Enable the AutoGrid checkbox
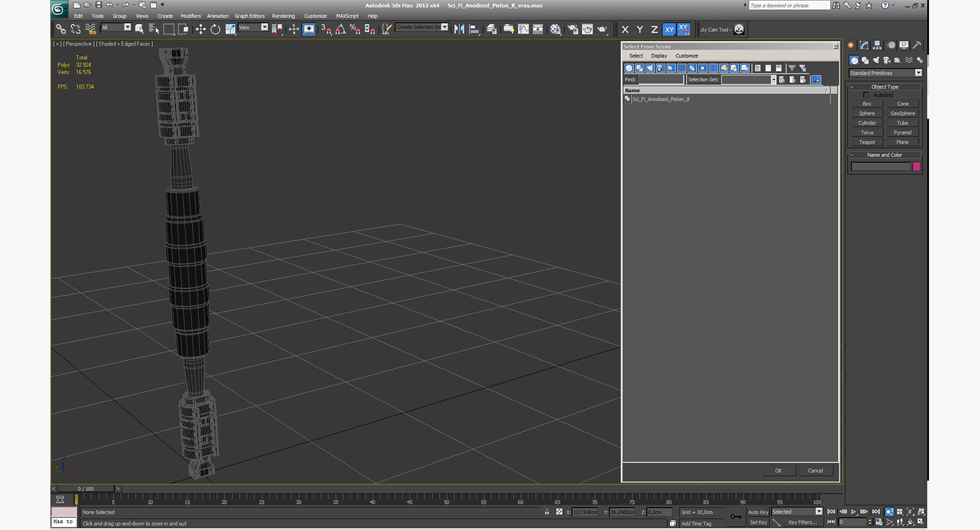The height and width of the screenshot is (530, 980). (x=866, y=95)
